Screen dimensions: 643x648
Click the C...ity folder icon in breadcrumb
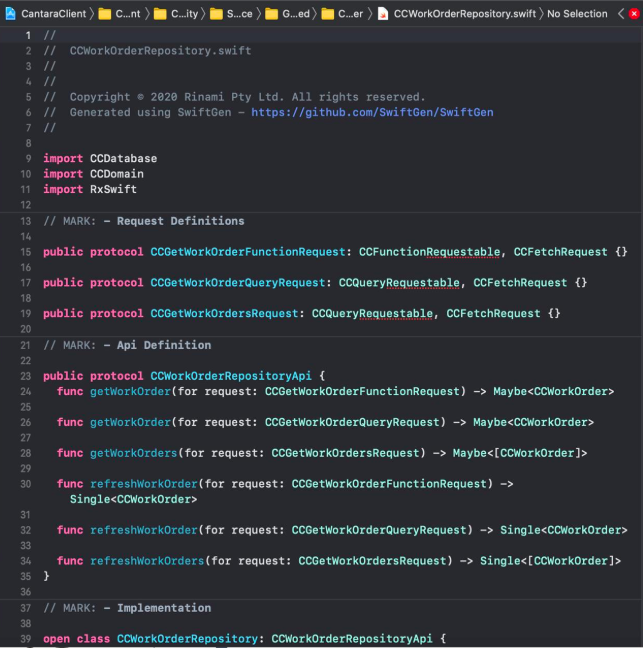161,13
